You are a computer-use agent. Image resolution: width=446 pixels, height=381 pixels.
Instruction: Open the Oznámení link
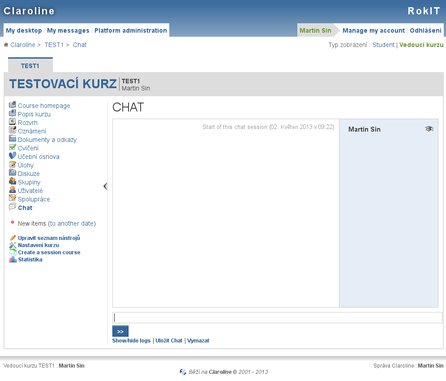coord(32,131)
